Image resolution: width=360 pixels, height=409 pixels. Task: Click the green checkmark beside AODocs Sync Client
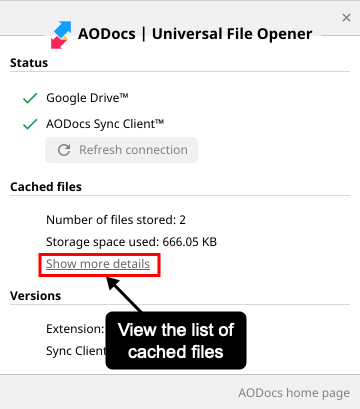coord(30,124)
